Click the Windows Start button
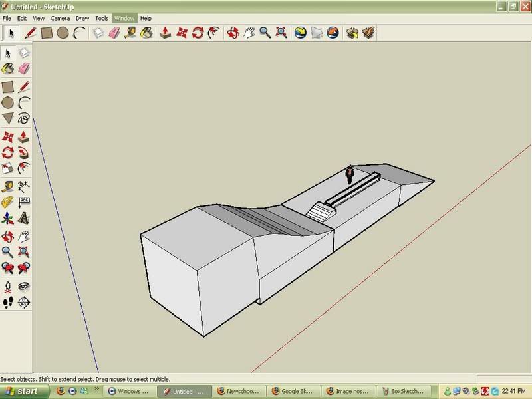 click(x=23, y=392)
